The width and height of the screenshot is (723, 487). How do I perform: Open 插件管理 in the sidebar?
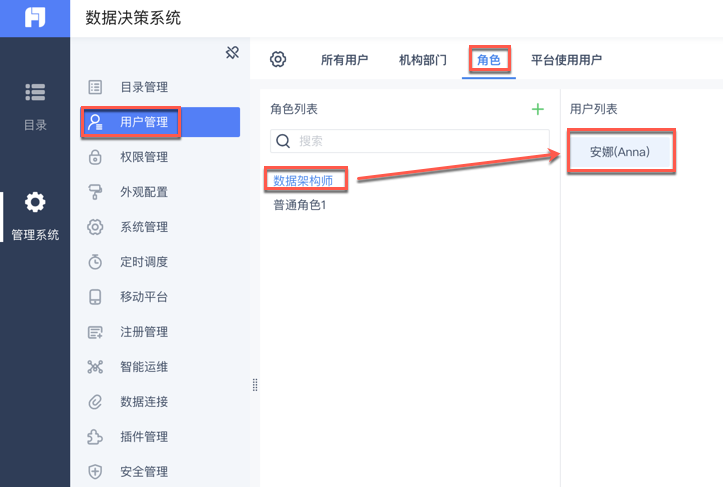(x=143, y=437)
